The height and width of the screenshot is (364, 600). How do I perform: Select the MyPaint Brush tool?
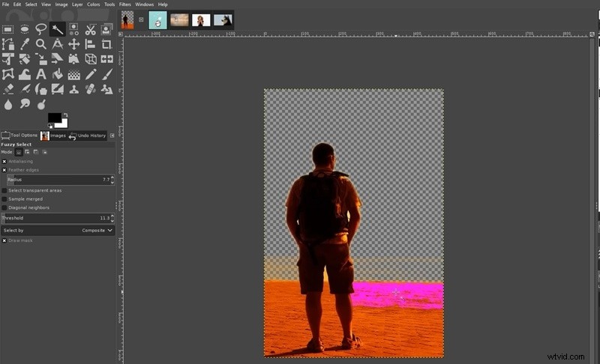pyautogui.click(x=58, y=89)
